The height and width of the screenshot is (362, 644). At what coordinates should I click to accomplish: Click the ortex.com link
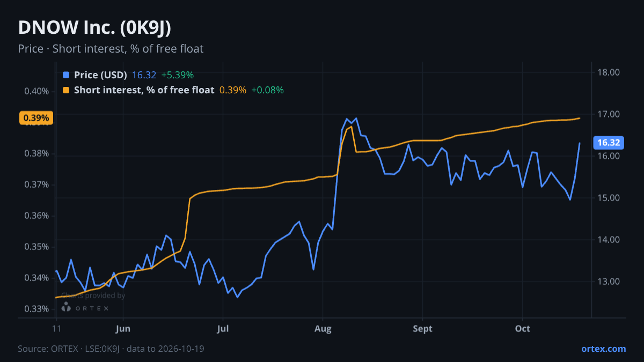[603, 349]
